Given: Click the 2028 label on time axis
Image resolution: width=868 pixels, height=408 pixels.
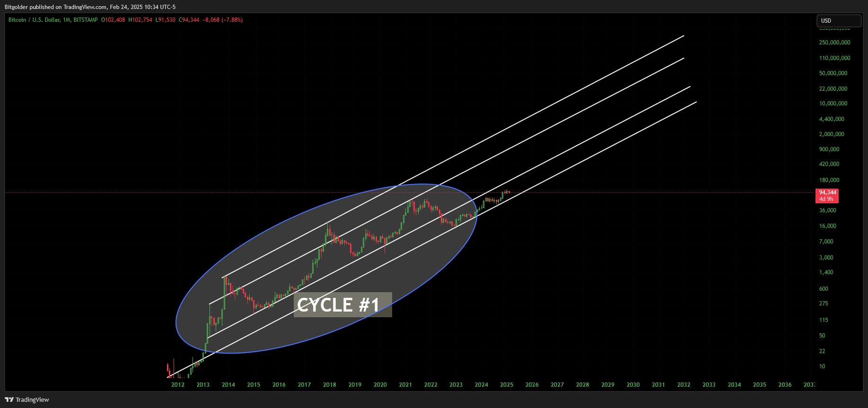Looking at the screenshot, I should point(583,385).
